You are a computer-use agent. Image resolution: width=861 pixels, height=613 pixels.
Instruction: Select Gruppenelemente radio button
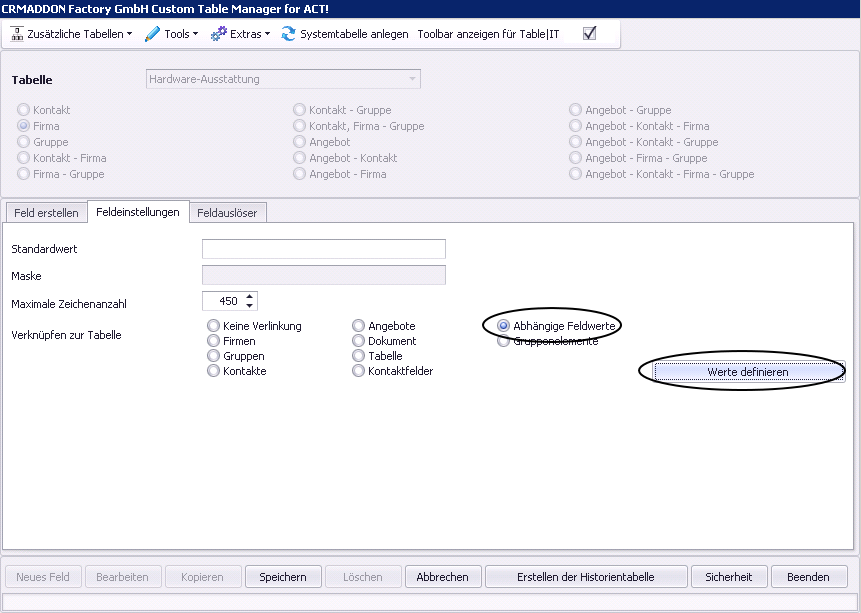503,341
